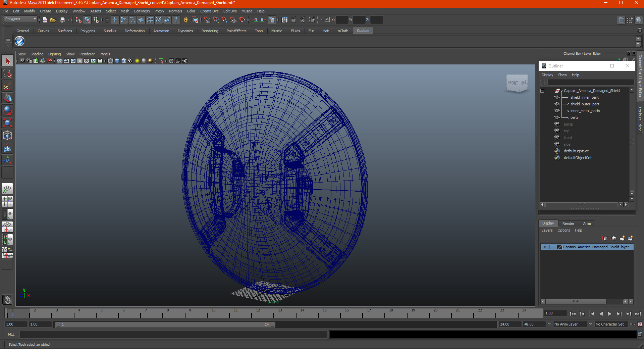This screenshot has width=644, height=349.
Task: Click the four view layout icon
Action: (x=7, y=201)
